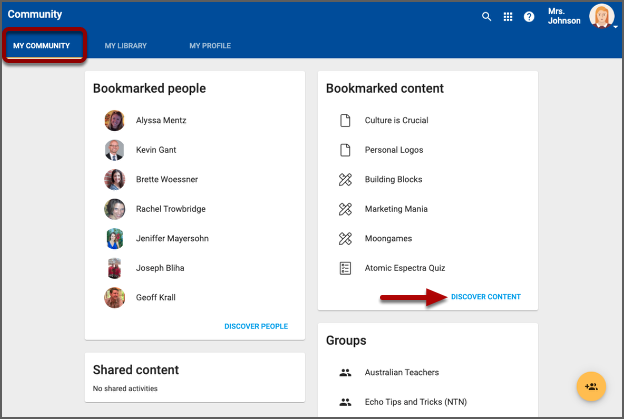The image size is (624, 419).
Task: Click the Discover Content link
Action: tap(485, 297)
